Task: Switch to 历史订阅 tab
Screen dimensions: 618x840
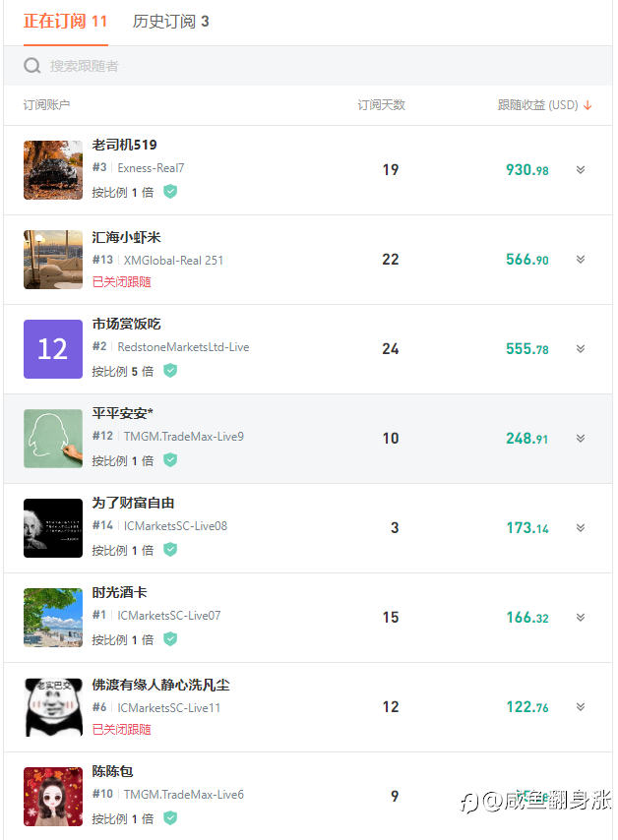Action: click(x=170, y=22)
